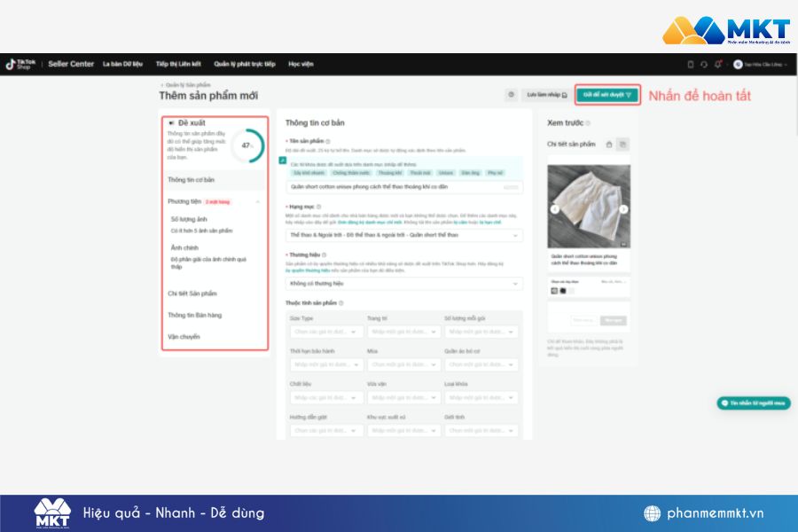This screenshot has width=798, height=532.
Task: Switch preview to detail page view icon
Action: (x=623, y=145)
